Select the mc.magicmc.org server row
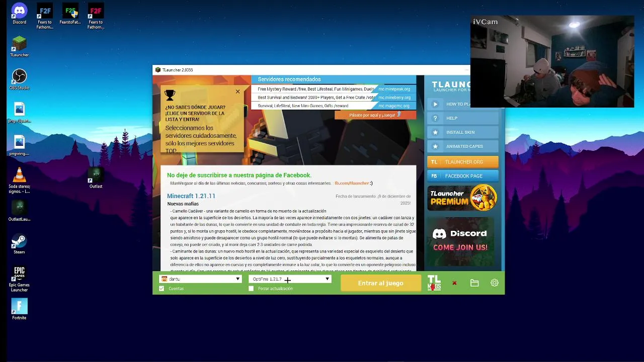Image resolution: width=644 pixels, height=362 pixels. point(334,106)
